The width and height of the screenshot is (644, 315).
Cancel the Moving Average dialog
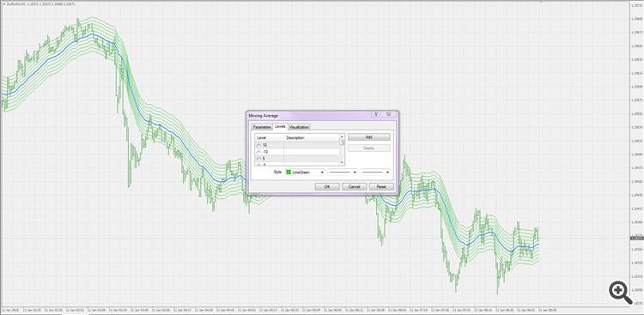click(354, 186)
